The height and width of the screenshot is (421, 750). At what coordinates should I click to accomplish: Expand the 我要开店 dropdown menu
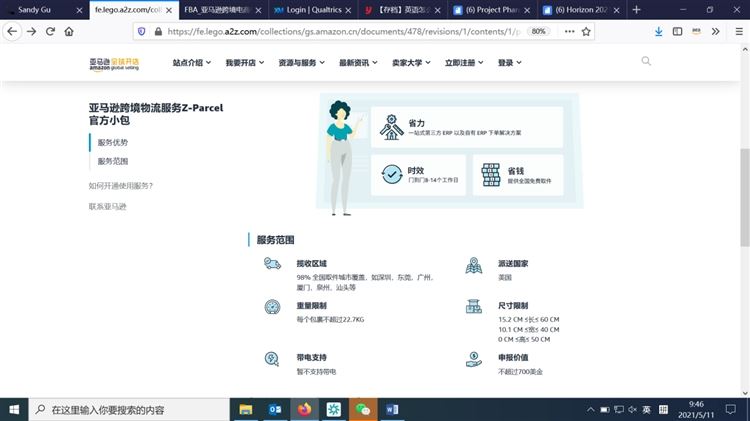[x=244, y=63]
